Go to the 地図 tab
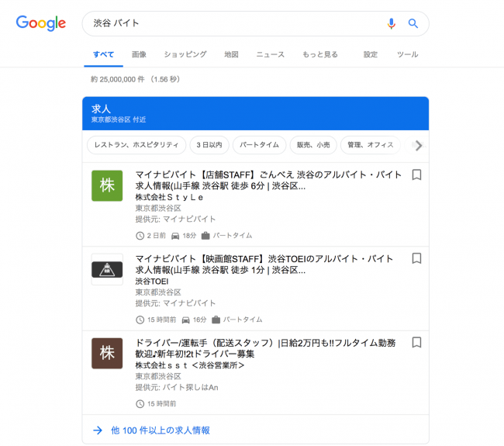 pos(231,54)
